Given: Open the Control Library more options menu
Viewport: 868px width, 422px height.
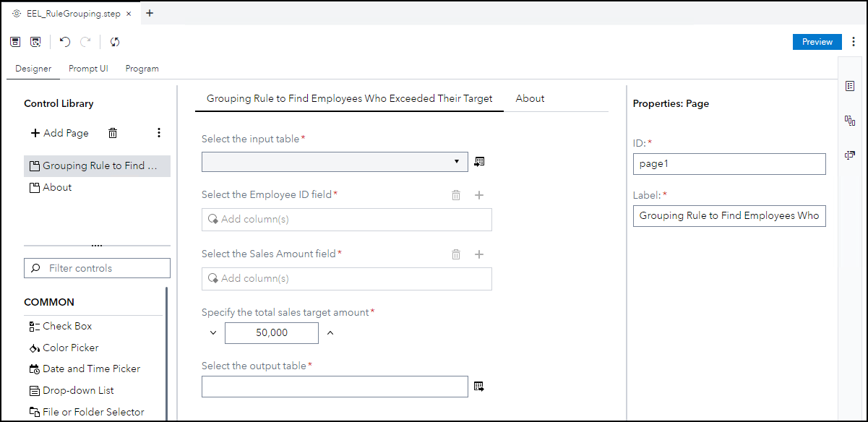Looking at the screenshot, I should click(x=159, y=133).
